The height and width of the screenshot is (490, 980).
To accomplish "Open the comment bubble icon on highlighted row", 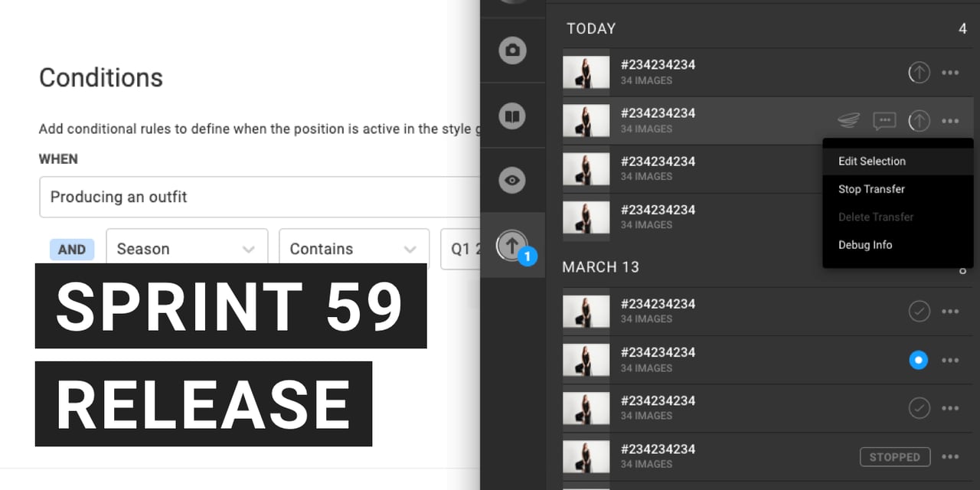I will click(x=884, y=121).
